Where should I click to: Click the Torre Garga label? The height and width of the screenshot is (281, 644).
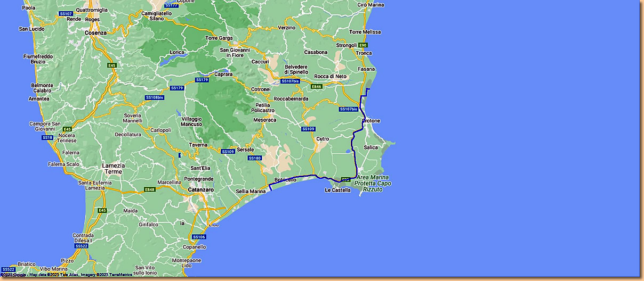click(x=219, y=38)
